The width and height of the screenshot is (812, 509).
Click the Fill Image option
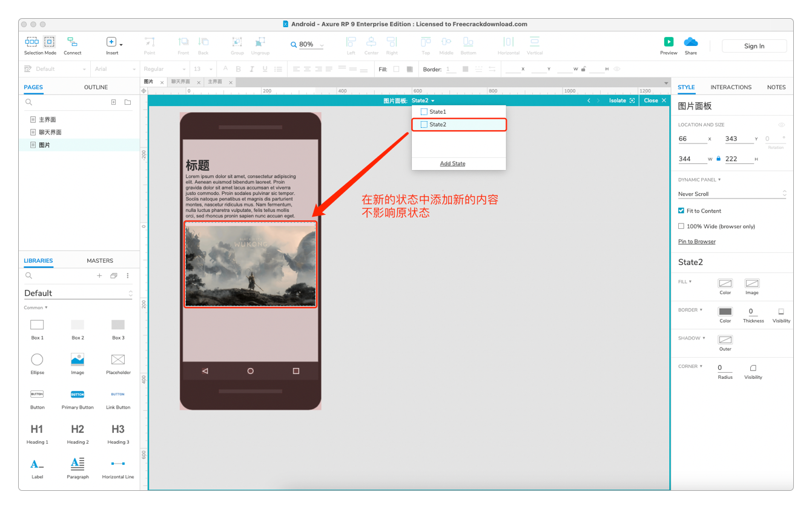pos(752,283)
